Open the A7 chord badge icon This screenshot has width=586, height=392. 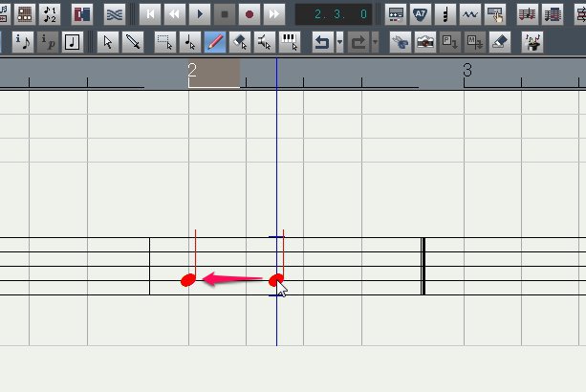[x=421, y=14]
